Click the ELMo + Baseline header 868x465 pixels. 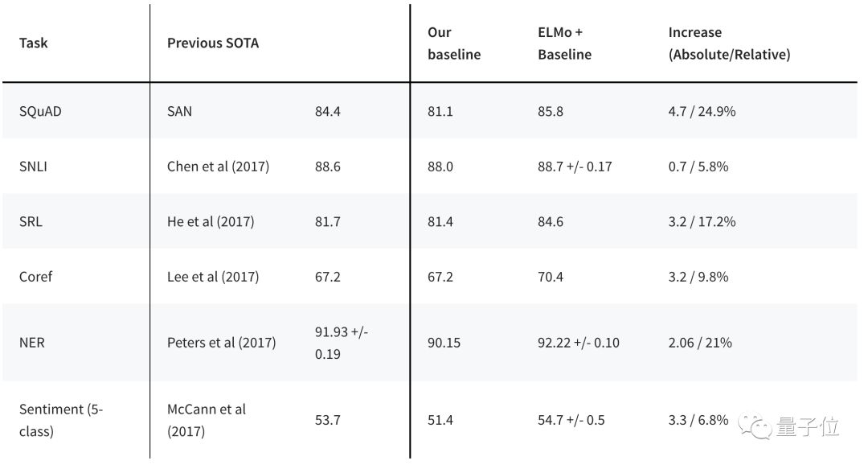[x=564, y=43]
